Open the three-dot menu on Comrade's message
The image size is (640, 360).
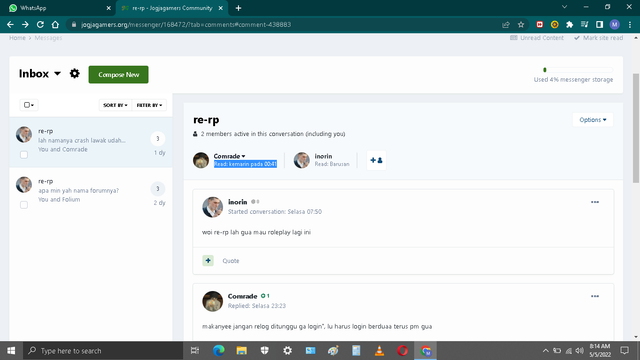595,296
